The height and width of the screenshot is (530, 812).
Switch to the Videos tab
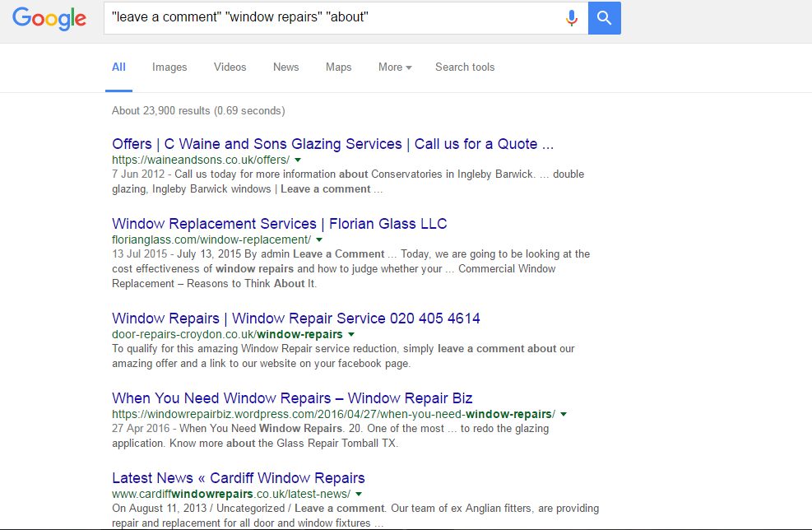click(x=230, y=67)
